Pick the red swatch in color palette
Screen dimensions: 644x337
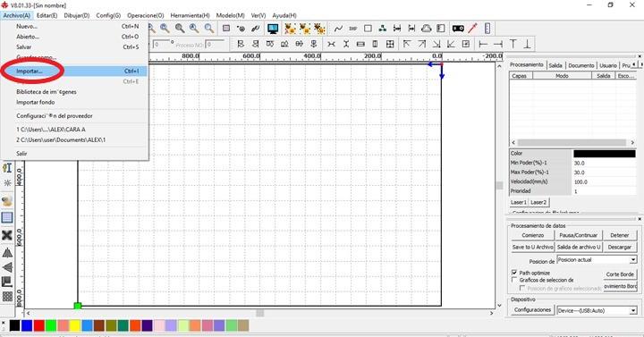[x=39, y=326]
